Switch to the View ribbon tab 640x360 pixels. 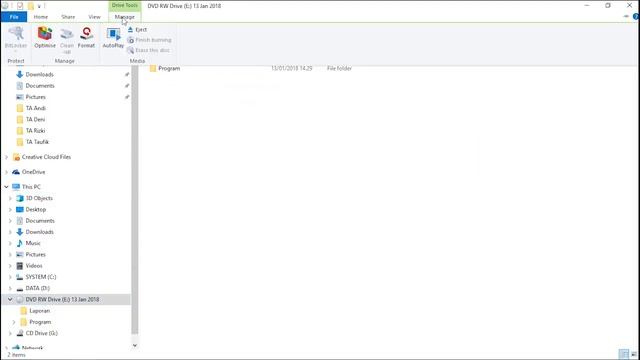point(94,17)
